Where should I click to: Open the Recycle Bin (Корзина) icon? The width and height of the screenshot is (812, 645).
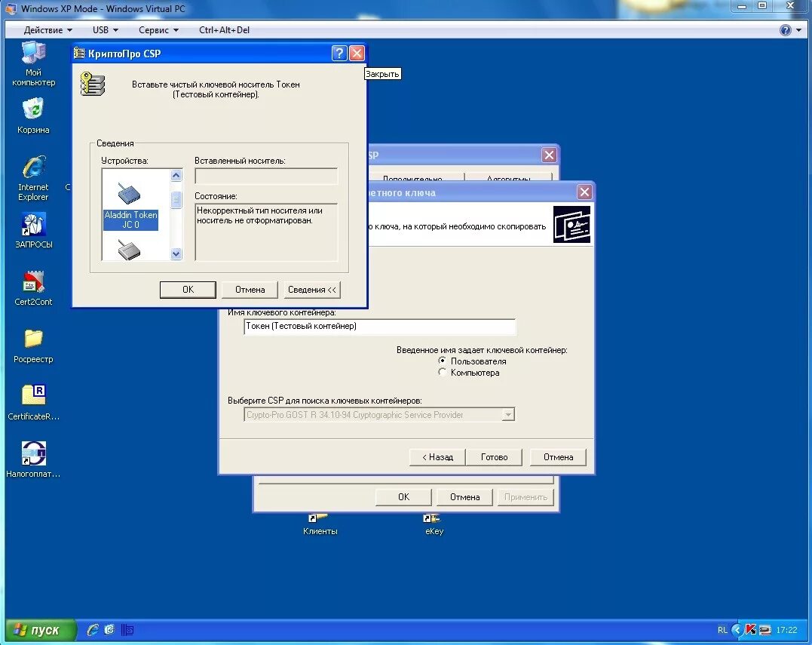click(33, 117)
